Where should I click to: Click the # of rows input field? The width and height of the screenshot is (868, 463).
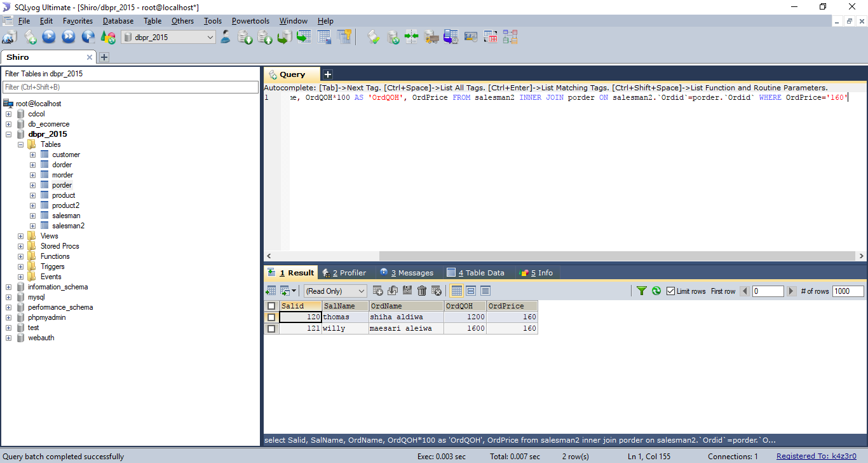tap(848, 291)
